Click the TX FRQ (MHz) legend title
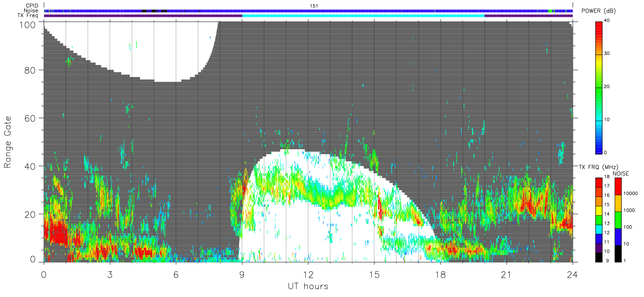Image resolution: width=644 pixels, height=297 pixels. (598, 167)
